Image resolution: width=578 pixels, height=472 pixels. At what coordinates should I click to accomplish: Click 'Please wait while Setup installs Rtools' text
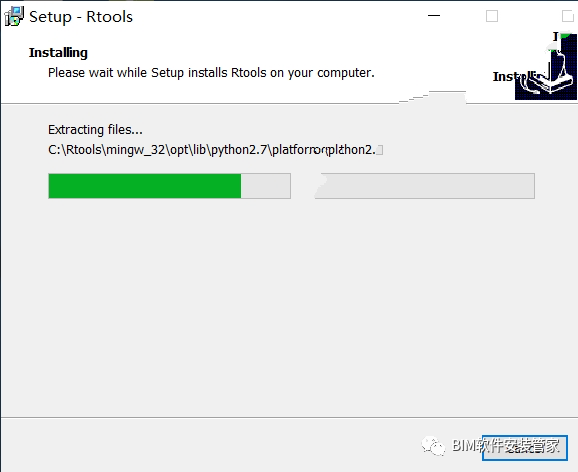click(x=211, y=73)
